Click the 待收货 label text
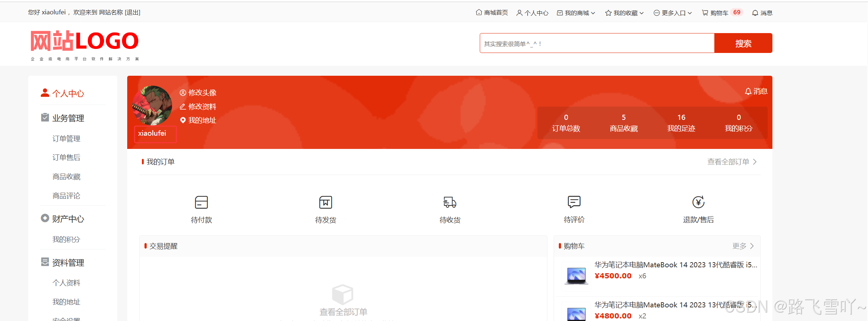Viewport: 868px width, 321px height. coord(450,220)
